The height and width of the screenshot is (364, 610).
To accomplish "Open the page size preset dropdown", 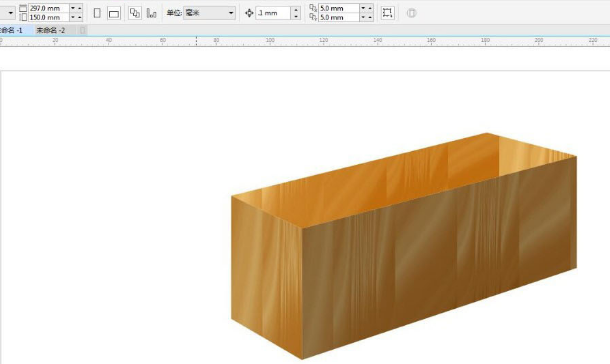I will (x=8, y=13).
